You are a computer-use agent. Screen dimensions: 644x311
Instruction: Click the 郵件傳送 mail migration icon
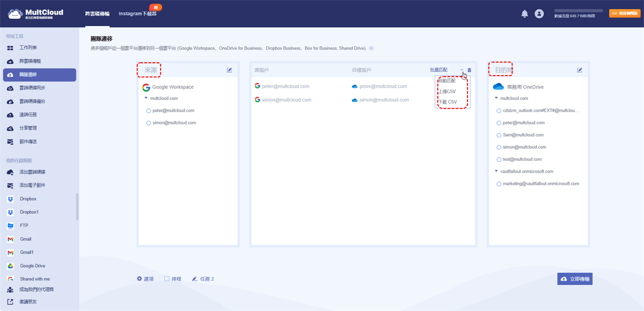[10, 142]
